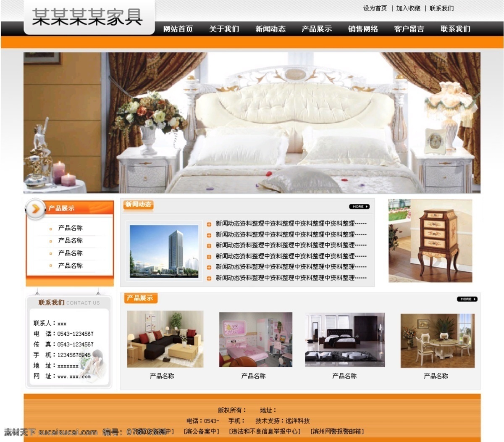Click the MORE button in the 新闻动态 panel
This screenshot has height=442, width=504.
[359, 206]
